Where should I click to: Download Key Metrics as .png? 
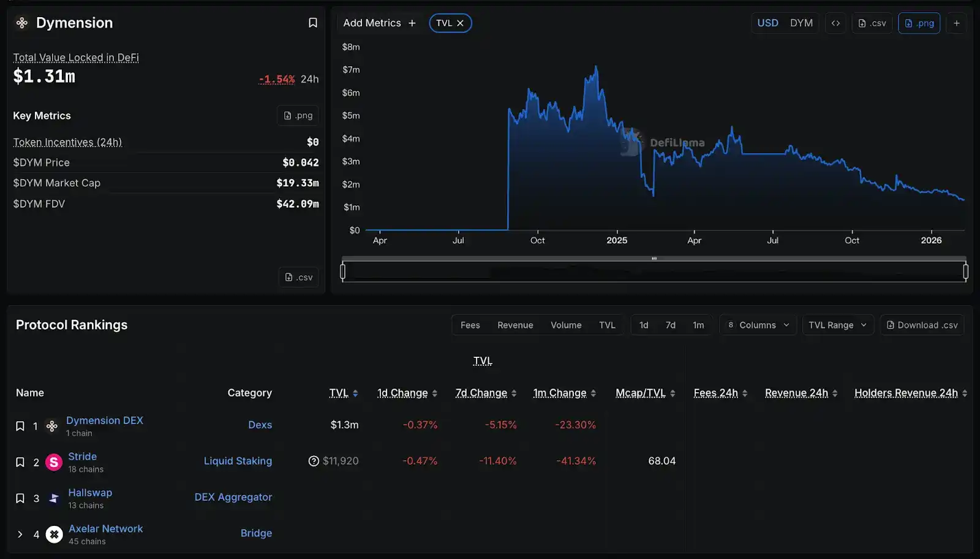(298, 115)
